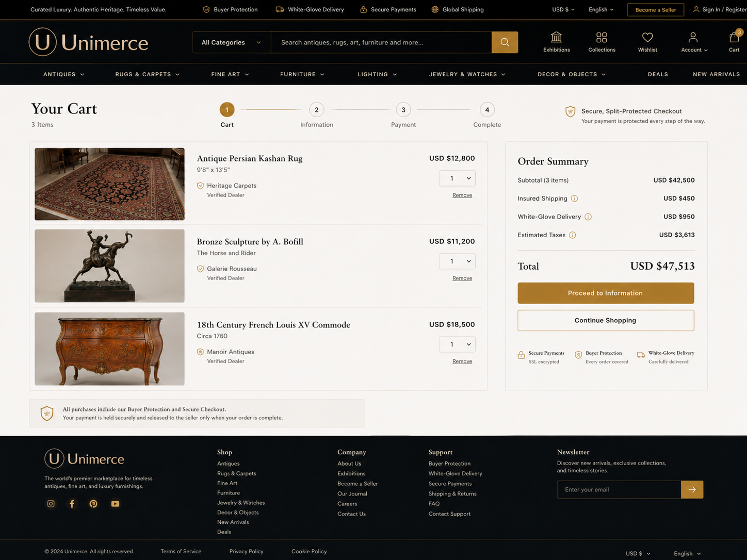Open the Antiques navigation menu
This screenshot has width=747, height=560.
coord(64,74)
